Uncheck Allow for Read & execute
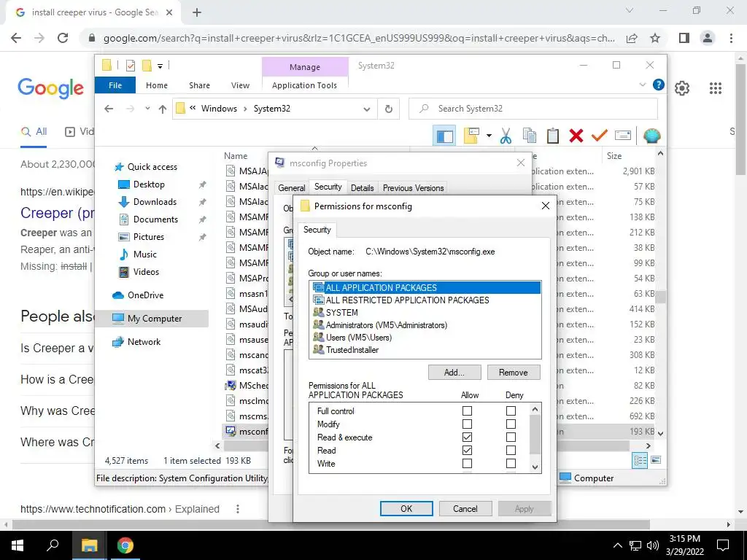Viewport: 747px width, 560px height. [468, 437]
